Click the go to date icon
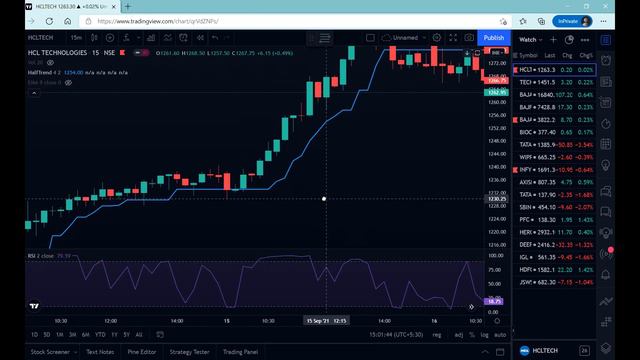The width and height of the screenshot is (640, 360). coord(160,335)
